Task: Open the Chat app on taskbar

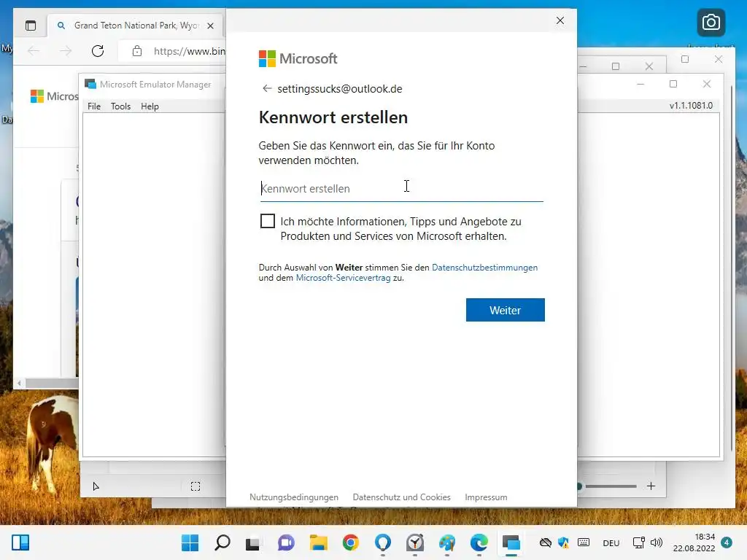Action: point(286,542)
